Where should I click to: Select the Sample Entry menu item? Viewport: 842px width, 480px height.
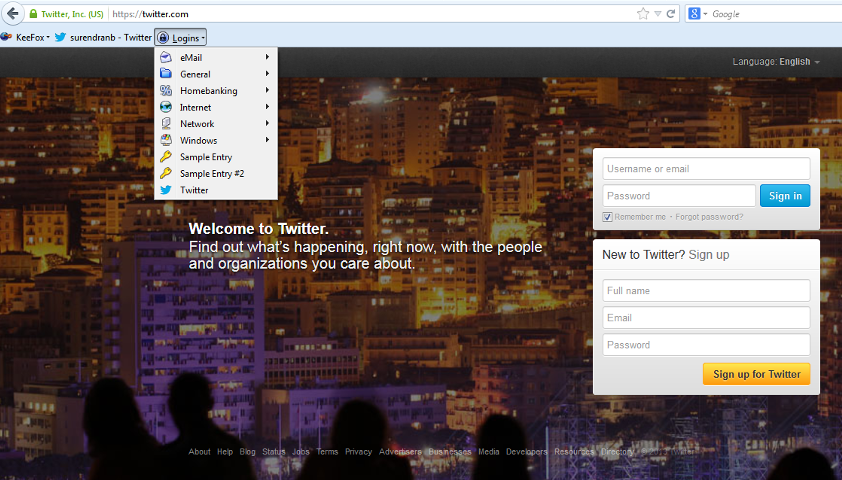[206, 157]
